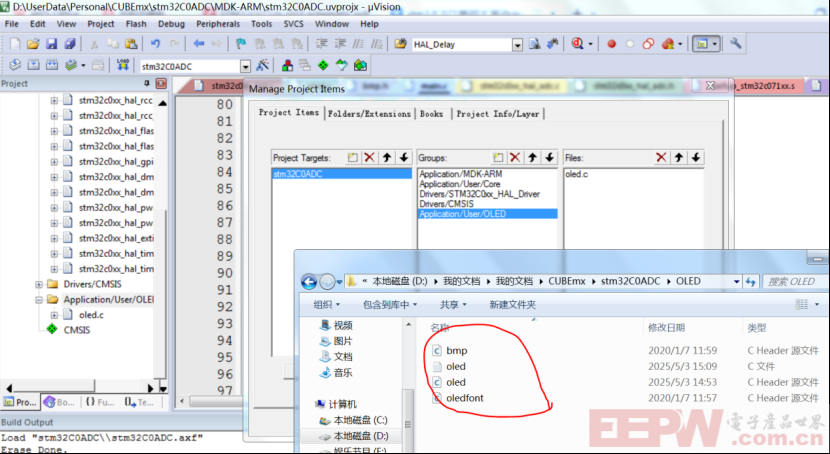Open the Pack Installer icon

tap(360, 66)
